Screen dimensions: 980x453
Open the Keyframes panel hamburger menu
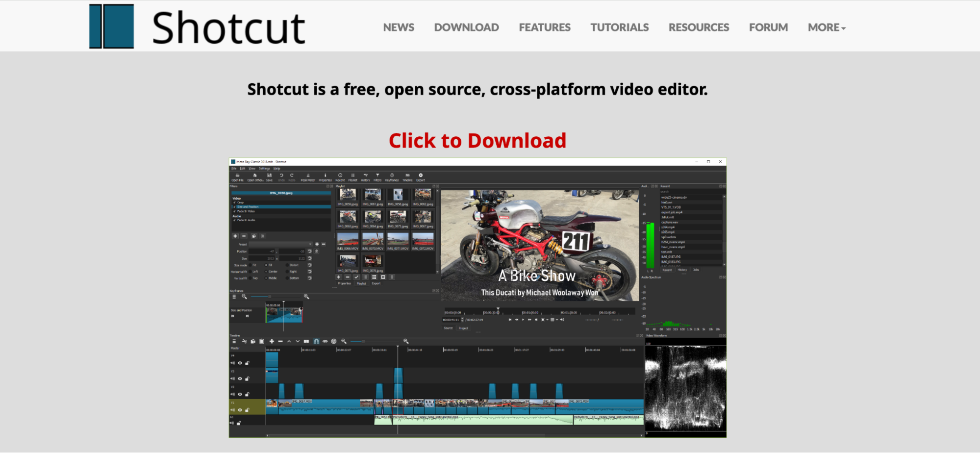tap(234, 297)
